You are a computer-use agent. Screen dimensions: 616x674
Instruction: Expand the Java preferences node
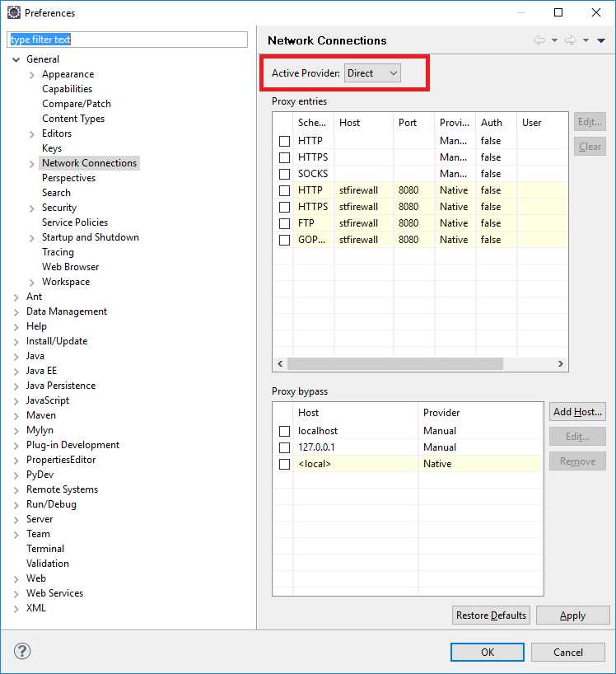[16, 357]
